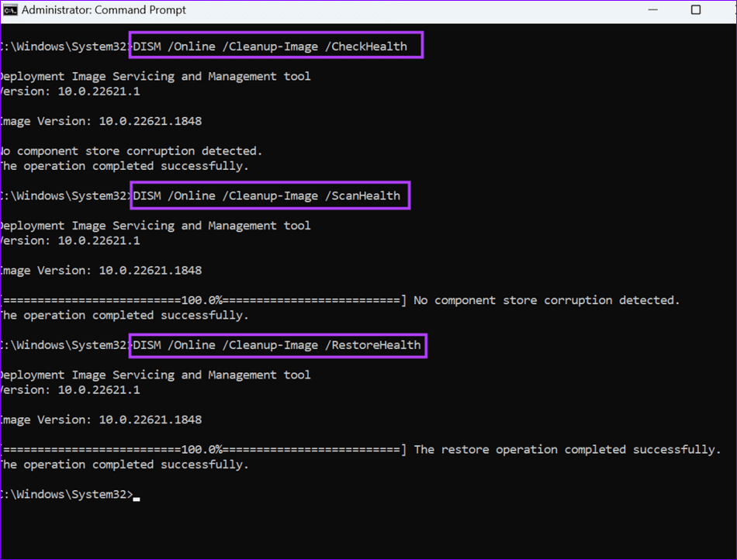Screen dimensions: 737x560
Task: Click the Command Prompt icon in title bar
Action: click(x=11, y=10)
